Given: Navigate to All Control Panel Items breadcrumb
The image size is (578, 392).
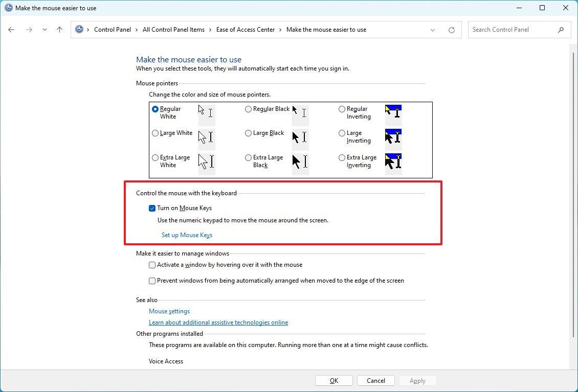Looking at the screenshot, I should click(x=173, y=30).
